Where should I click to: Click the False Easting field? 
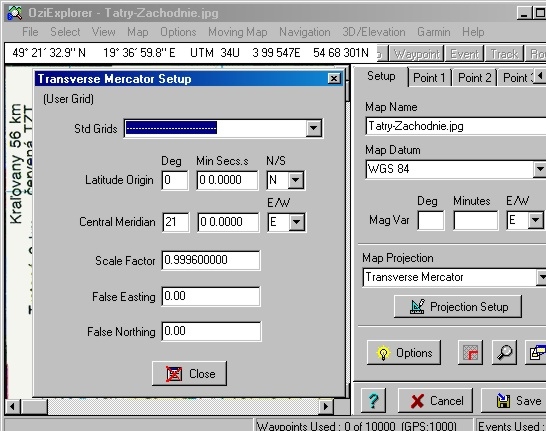pyautogui.click(x=211, y=296)
